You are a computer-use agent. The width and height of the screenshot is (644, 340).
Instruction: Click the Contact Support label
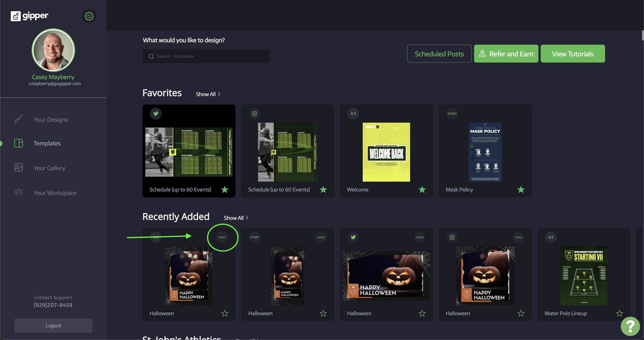[53, 297]
